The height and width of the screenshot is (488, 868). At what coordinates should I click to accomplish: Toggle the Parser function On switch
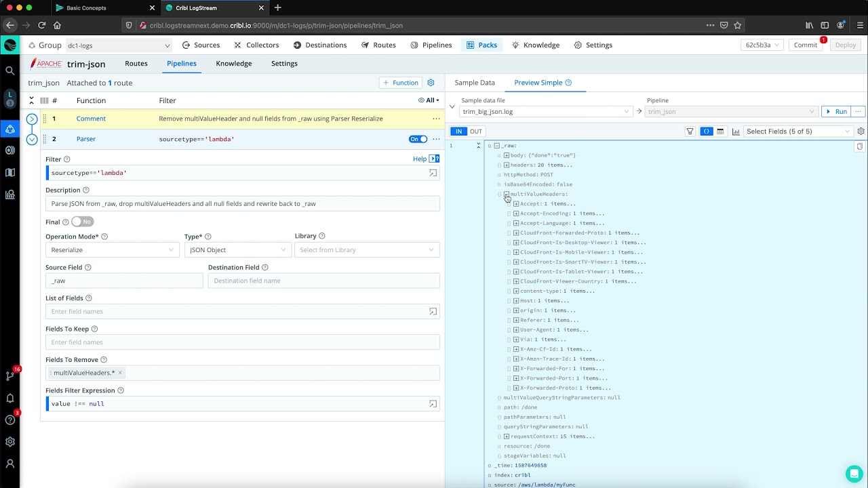pos(418,139)
